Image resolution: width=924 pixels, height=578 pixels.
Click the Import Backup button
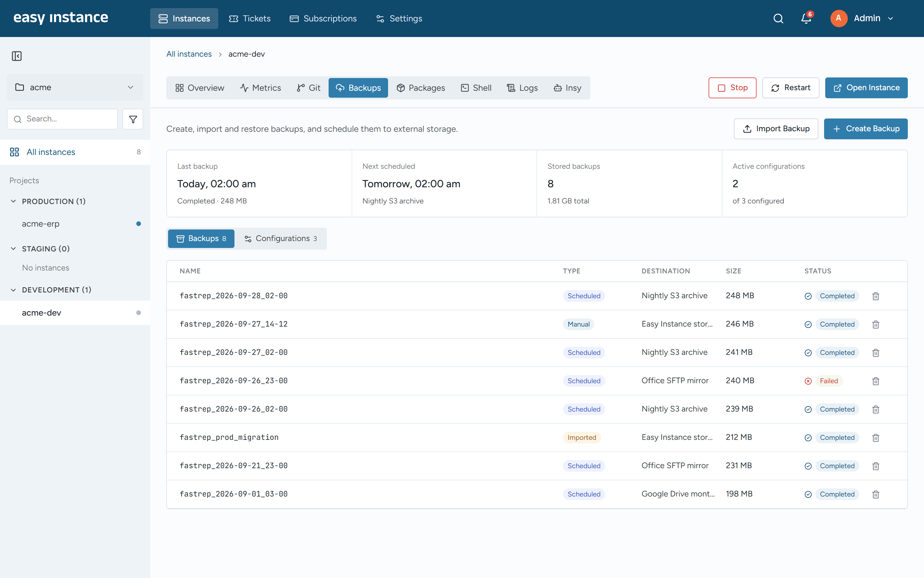(776, 129)
